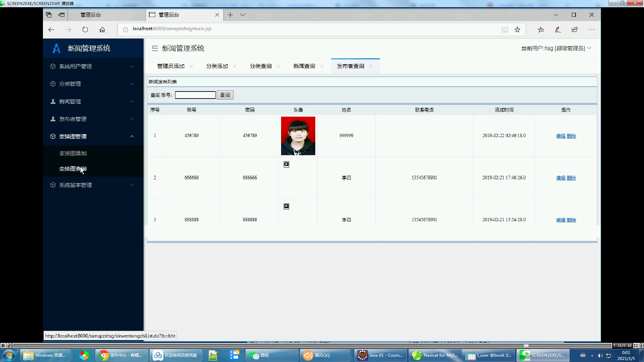The height and width of the screenshot is (362, 644).
Task: Open Windows Start button
Action: (x=9, y=355)
